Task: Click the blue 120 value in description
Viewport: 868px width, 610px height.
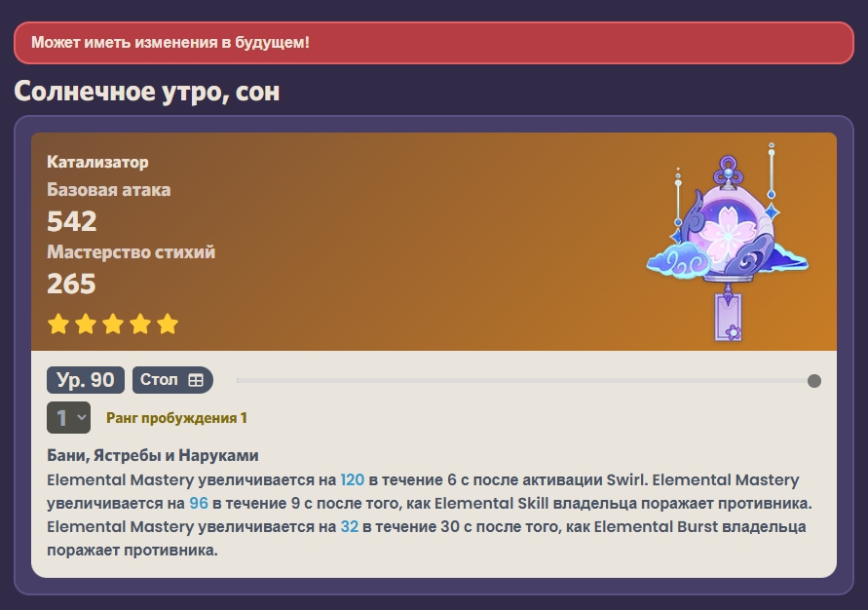Action: 352,480
